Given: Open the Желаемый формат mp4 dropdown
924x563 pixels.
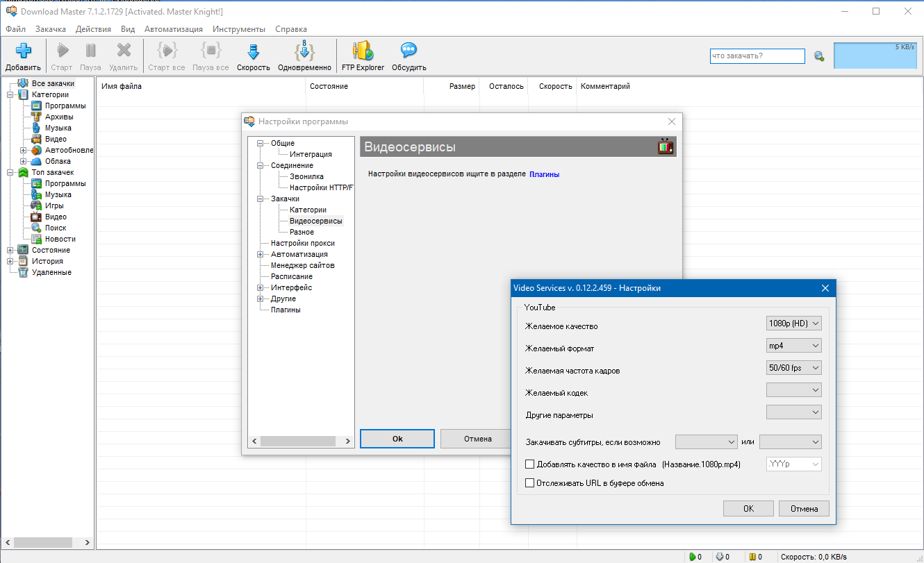Looking at the screenshot, I should (x=793, y=345).
